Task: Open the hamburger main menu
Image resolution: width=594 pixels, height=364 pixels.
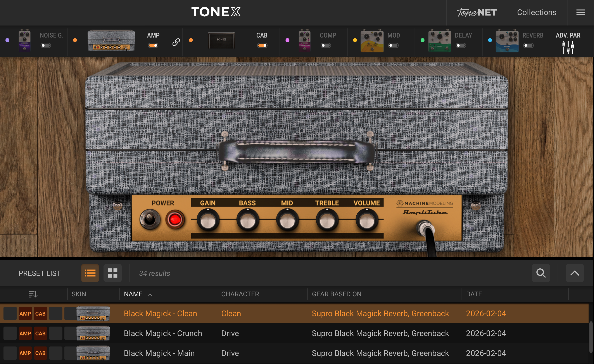Action: pos(580,12)
